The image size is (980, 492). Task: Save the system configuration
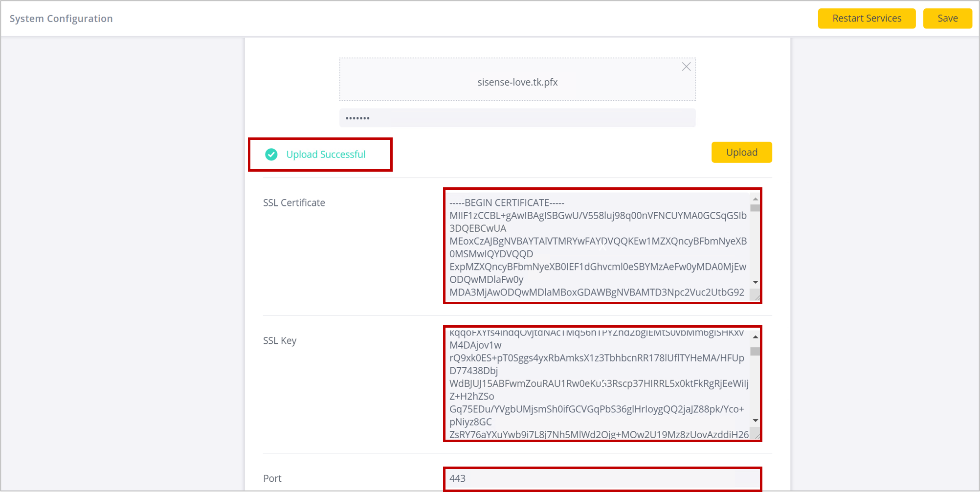947,18
